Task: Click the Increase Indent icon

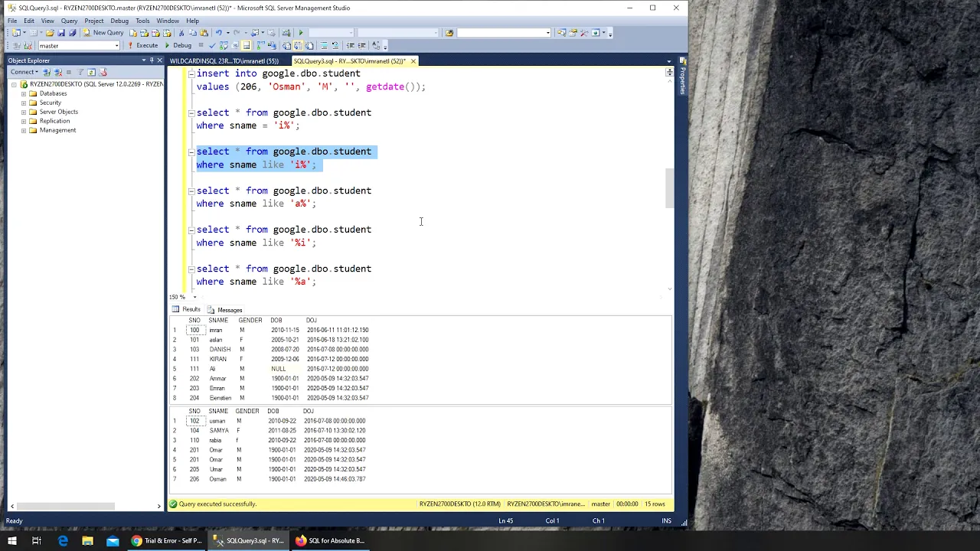Action: tap(362, 45)
